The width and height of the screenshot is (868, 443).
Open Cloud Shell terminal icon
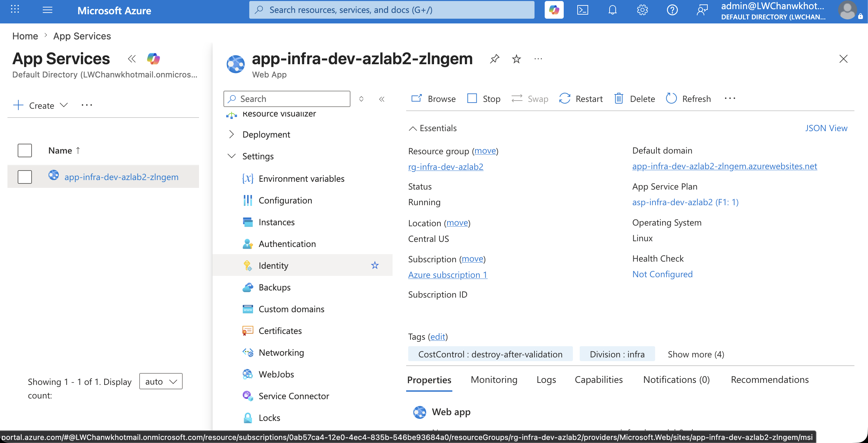[x=583, y=10]
